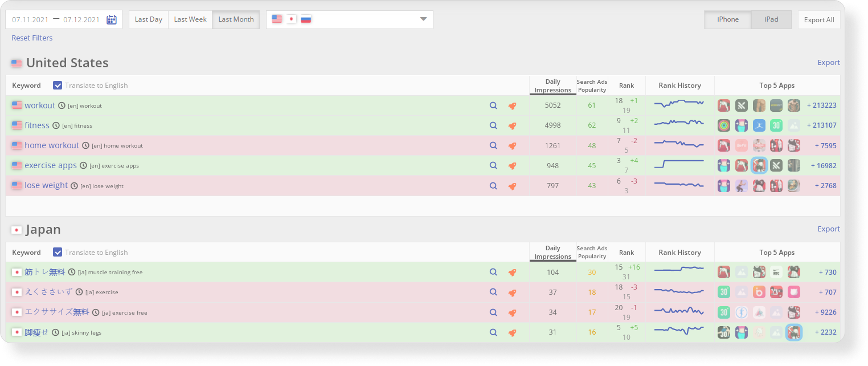Viewport: 868px width, 366px height.
Task: Open the calendar date picker icon
Action: coord(112,19)
